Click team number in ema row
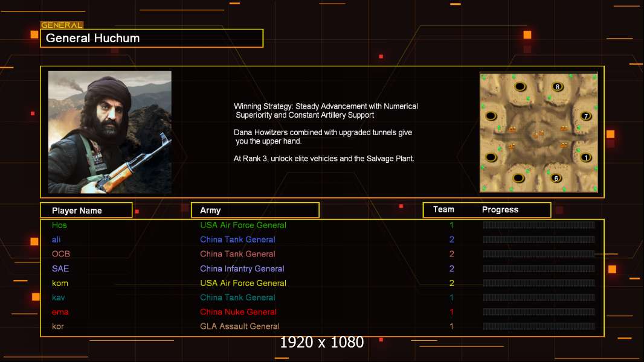 451,312
